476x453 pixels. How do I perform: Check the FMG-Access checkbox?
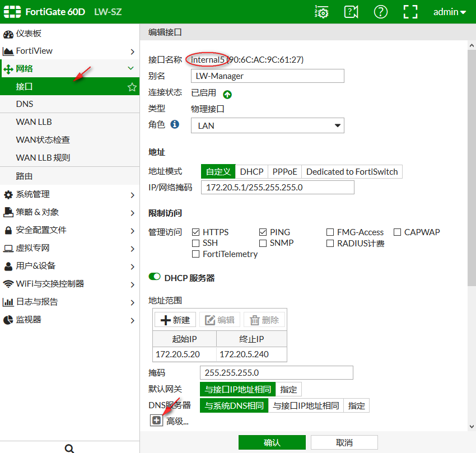(x=330, y=232)
